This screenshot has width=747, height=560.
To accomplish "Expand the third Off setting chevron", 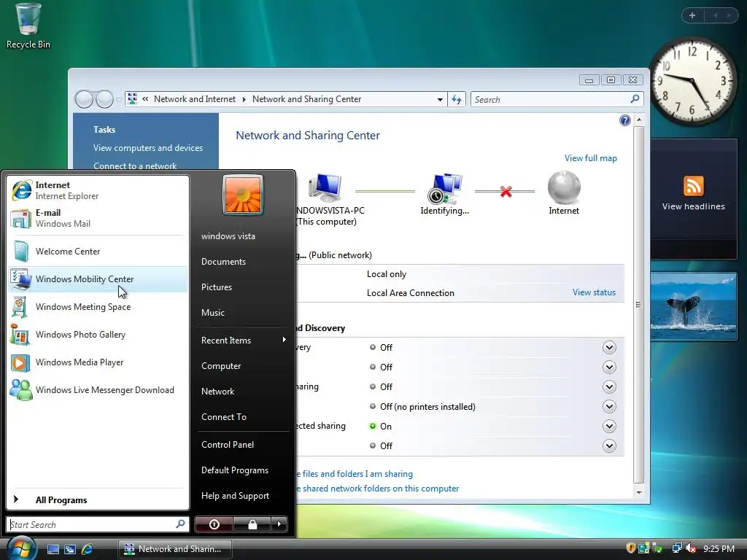I will (609, 386).
